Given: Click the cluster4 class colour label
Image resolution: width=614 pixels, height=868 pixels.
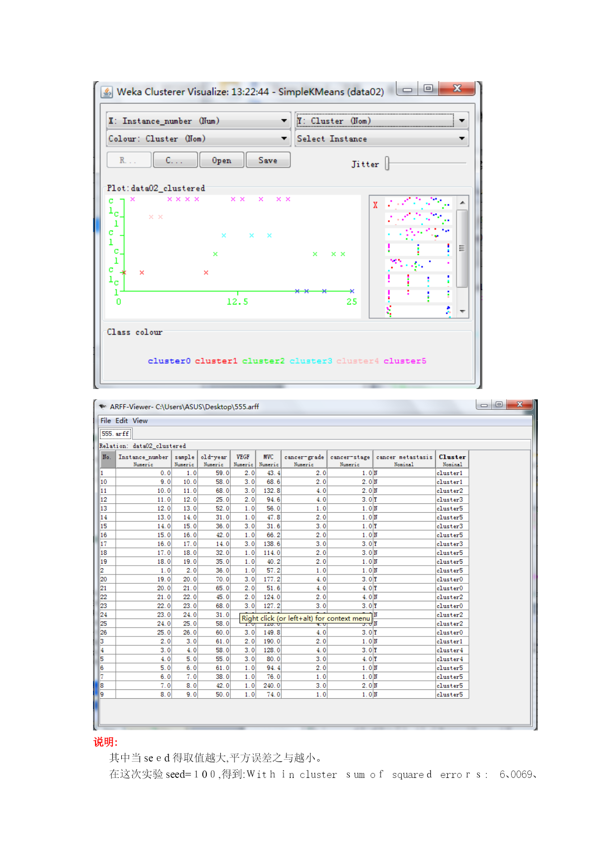Looking at the screenshot, I should [x=358, y=361].
